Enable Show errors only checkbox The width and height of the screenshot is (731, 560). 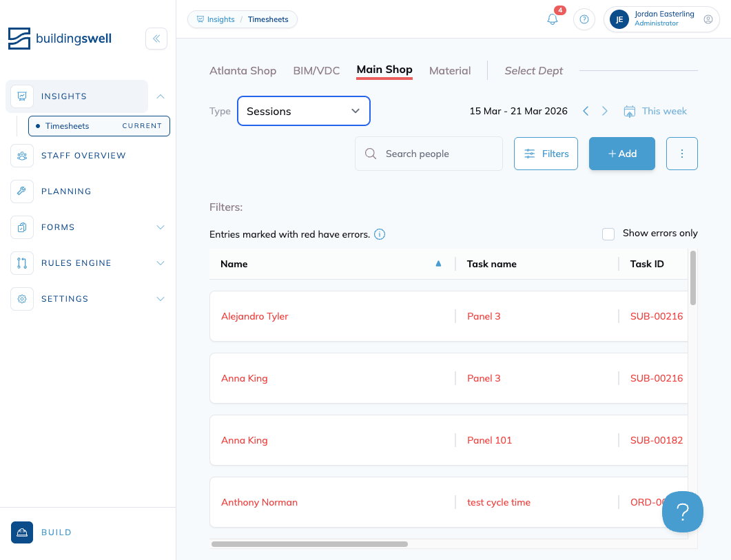coord(608,234)
